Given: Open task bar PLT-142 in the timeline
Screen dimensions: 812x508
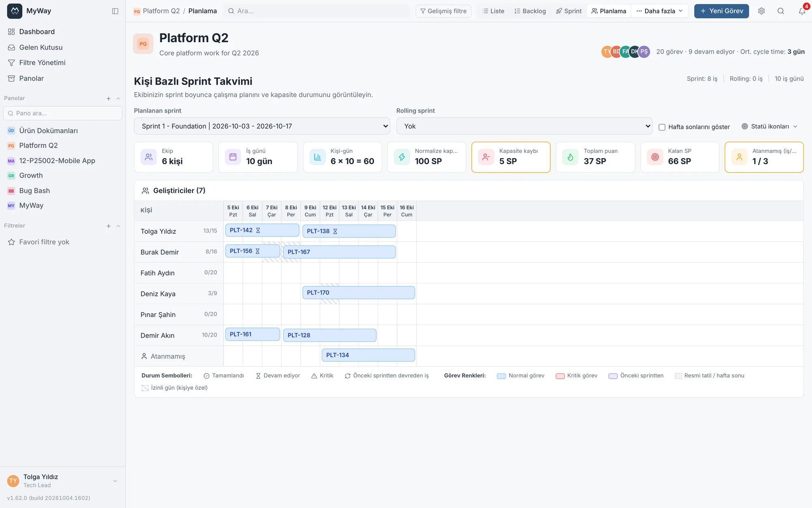Looking at the screenshot, I should pyautogui.click(x=262, y=230).
